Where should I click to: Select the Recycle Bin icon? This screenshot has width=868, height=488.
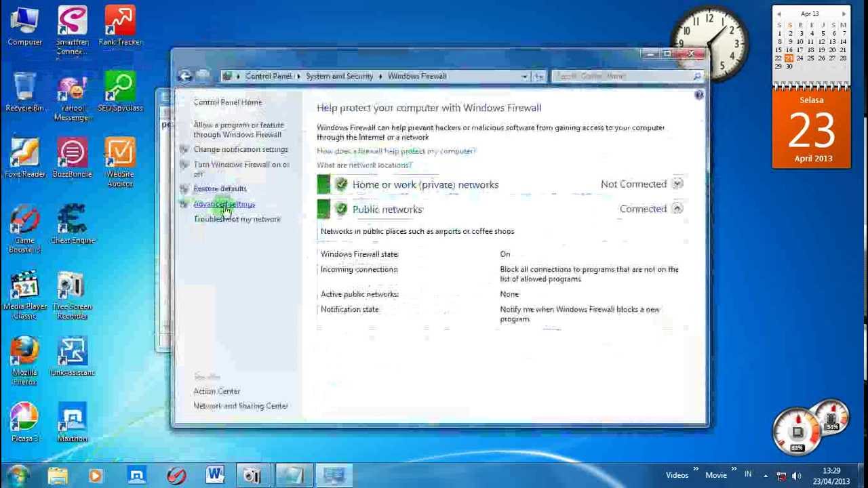pyautogui.click(x=24, y=93)
